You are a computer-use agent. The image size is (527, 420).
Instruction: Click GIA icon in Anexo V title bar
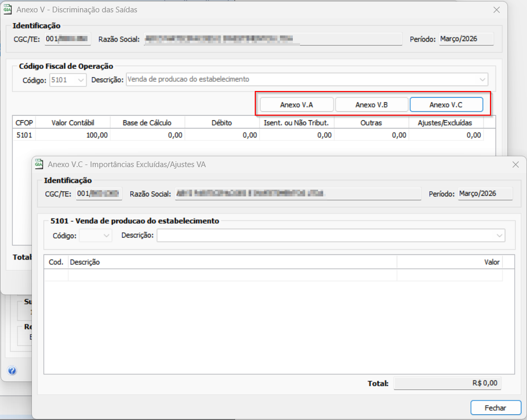click(x=7, y=10)
